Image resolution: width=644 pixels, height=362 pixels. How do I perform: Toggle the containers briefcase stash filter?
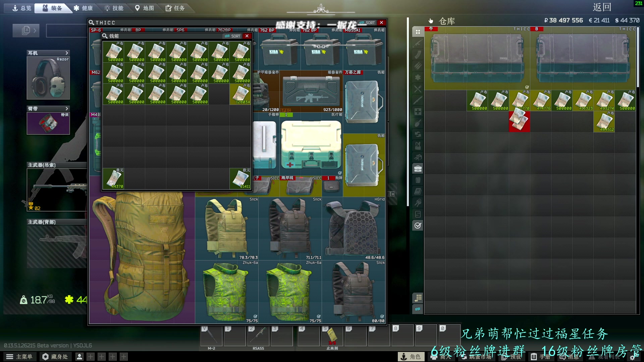coord(418,169)
